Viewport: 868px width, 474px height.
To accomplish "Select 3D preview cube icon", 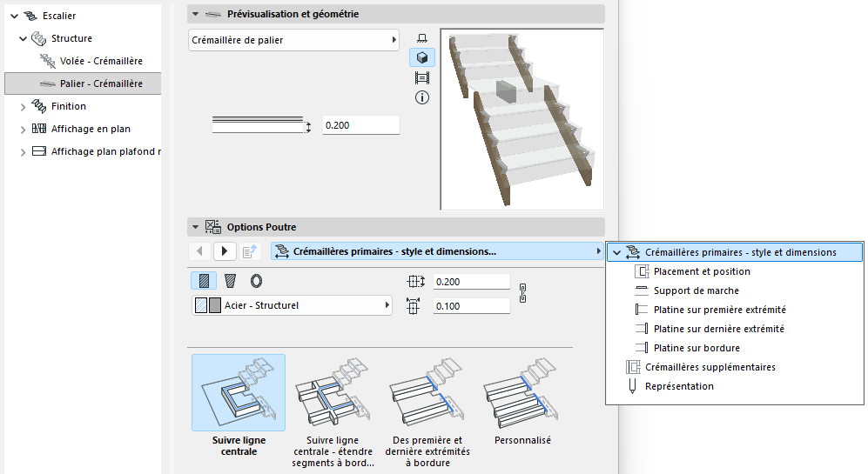I will pos(422,57).
